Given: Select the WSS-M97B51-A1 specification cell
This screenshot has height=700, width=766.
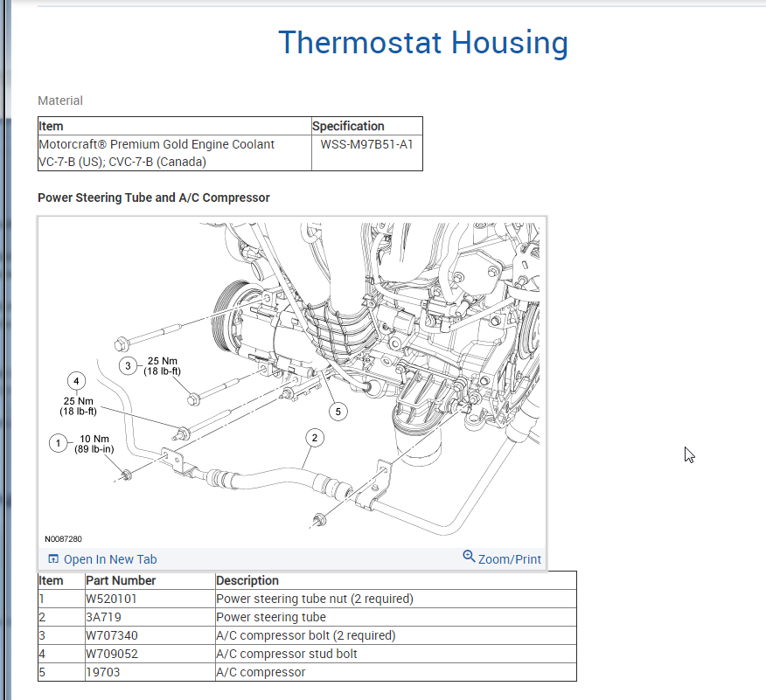Looking at the screenshot, I should (367, 153).
